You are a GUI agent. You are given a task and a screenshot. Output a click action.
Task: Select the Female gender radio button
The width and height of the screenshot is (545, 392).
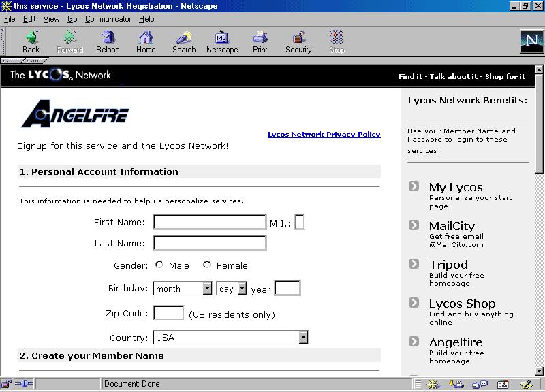click(x=207, y=265)
